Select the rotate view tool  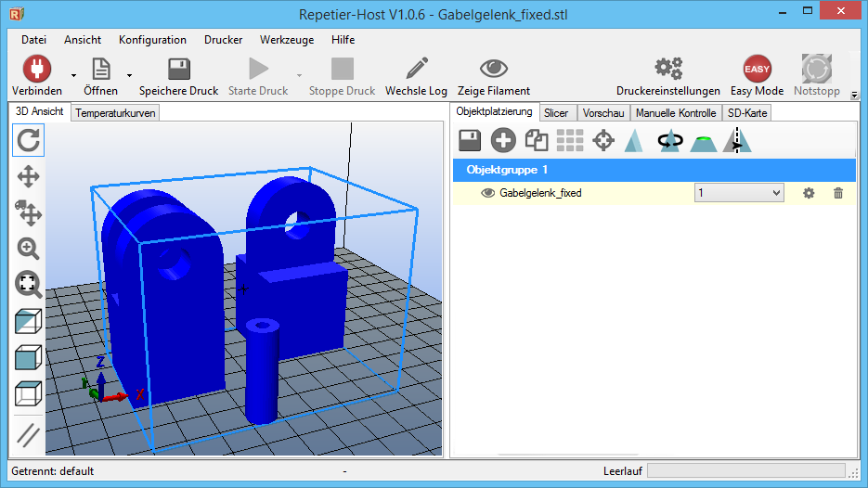coord(28,140)
